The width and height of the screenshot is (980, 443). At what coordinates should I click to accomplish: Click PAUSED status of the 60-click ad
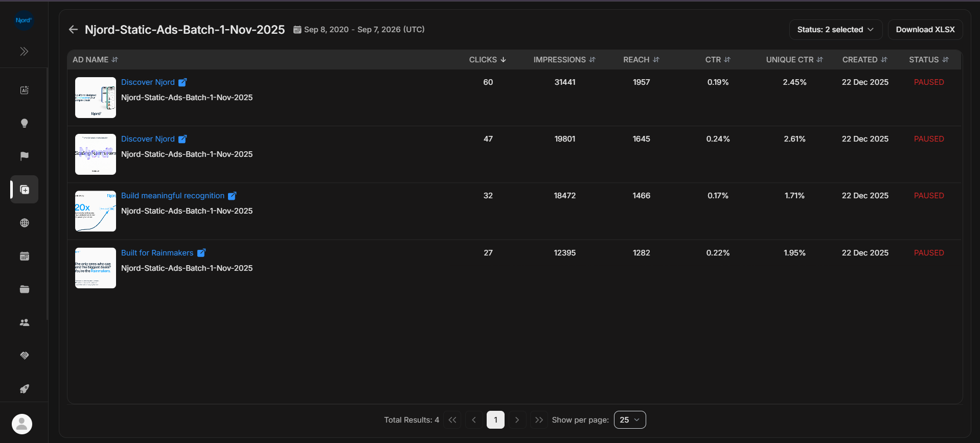(x=929, y=82)
